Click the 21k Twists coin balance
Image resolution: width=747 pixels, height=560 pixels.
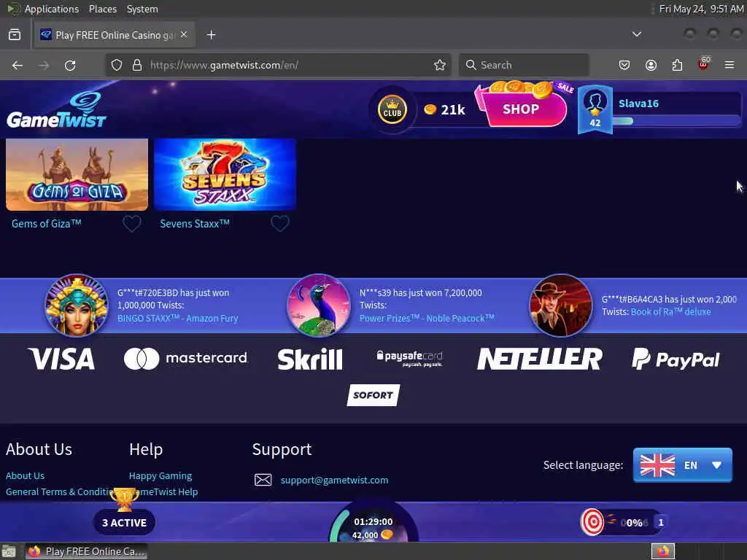444,110
